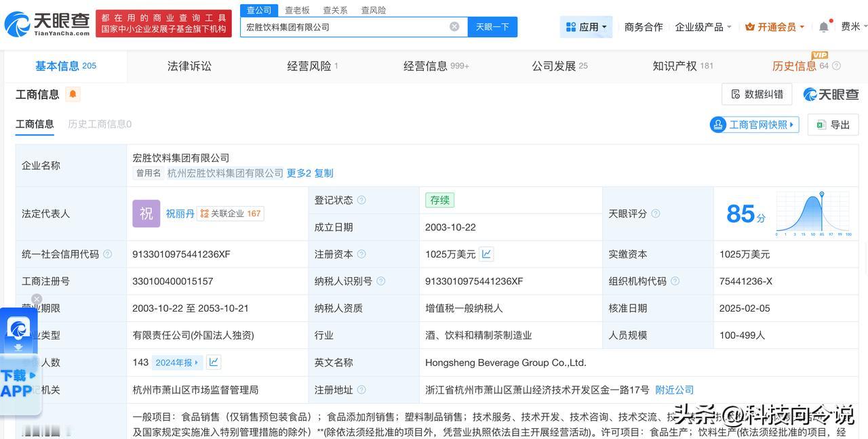Screen dimensions: 868x439
Task: Expand the 2024年报 year selector
Action: coord(177,362)
